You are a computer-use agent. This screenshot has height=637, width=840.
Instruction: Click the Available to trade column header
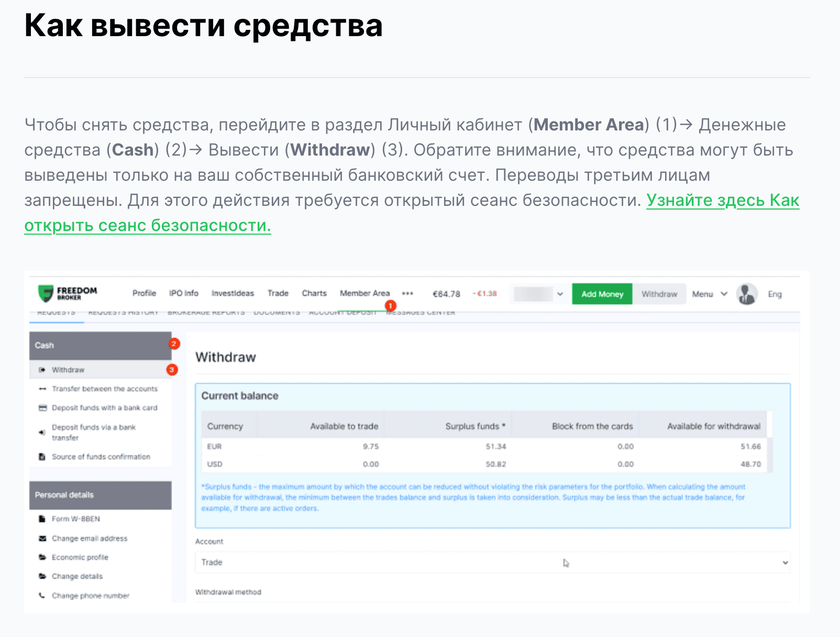pyautogui.click(x=344, y=426)
